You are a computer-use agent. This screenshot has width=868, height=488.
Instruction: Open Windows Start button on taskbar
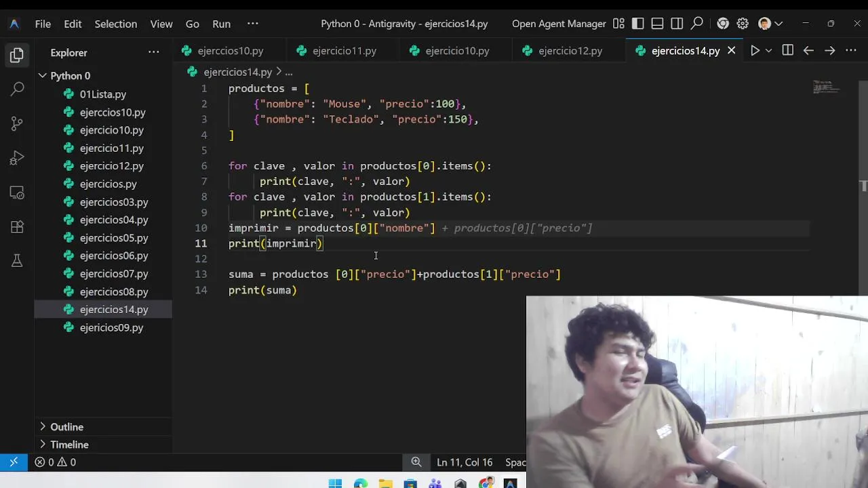[x=335, y=483]
